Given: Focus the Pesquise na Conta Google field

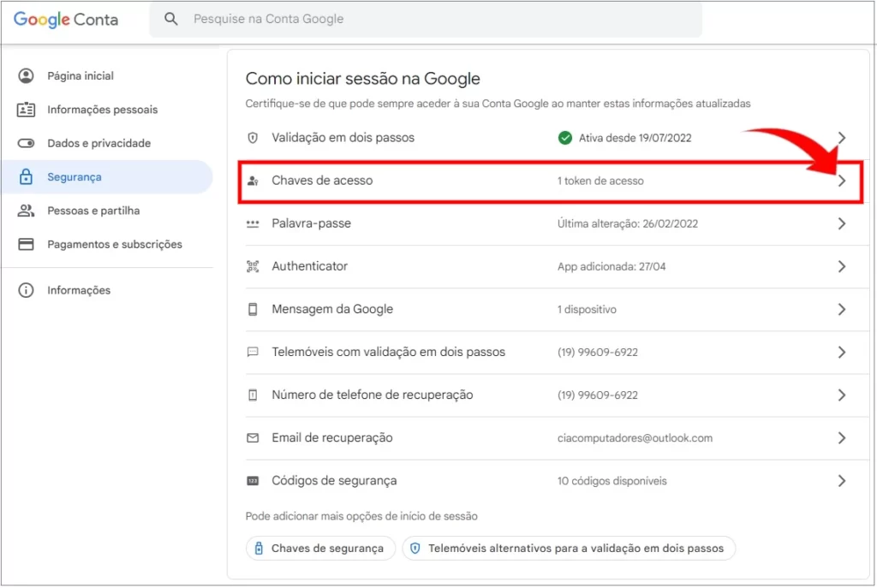Looking at the screenshot, I should point(426,19).
